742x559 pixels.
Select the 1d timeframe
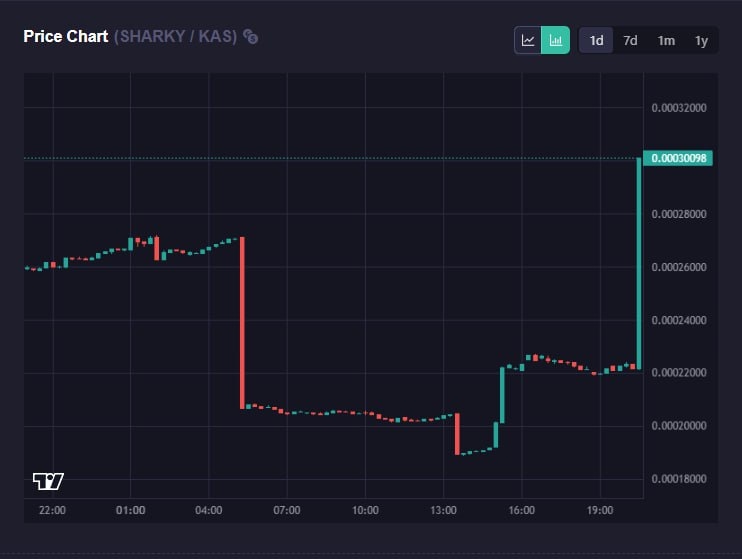click(596, 40)
